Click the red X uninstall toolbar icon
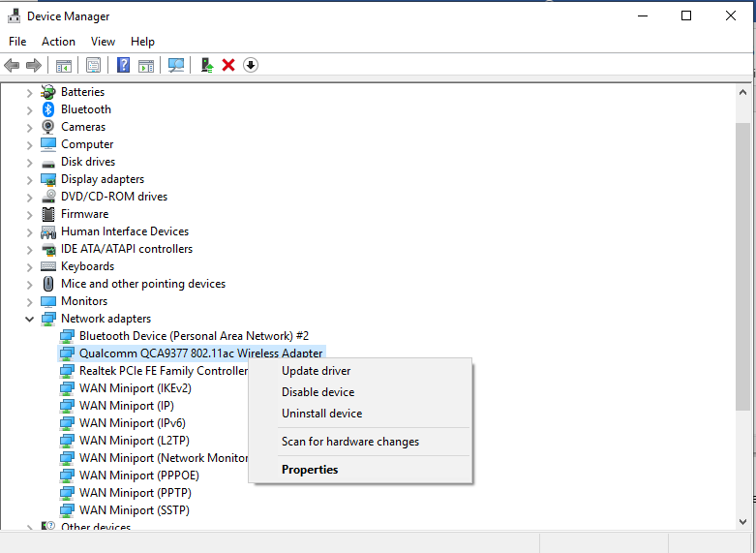The height and width of the screenshot is (553, 756). pyautogui.click(x=228, y=65)
